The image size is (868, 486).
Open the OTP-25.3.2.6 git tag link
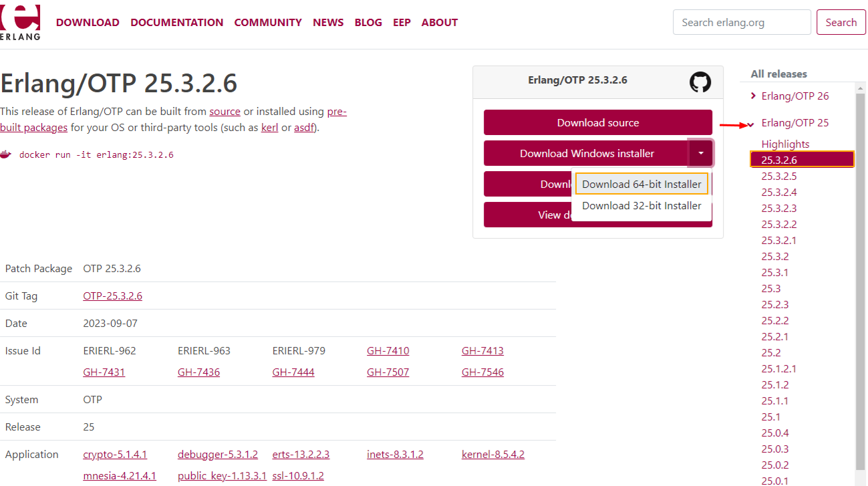point(112,295)
